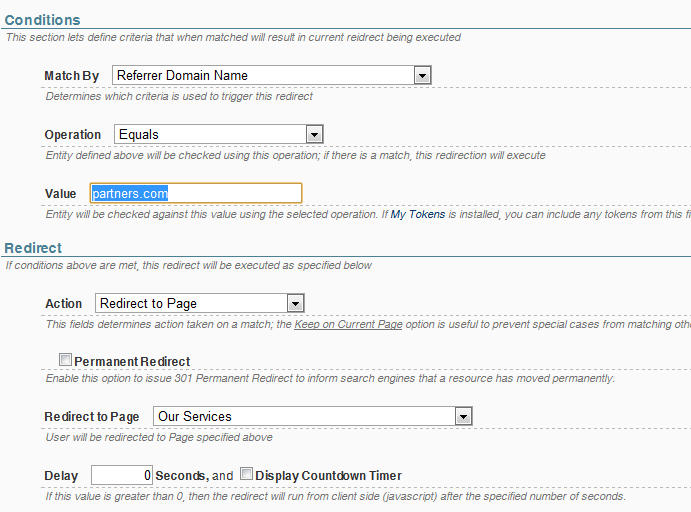Screen dimensions: 691x512
Task: Enable the Permanent Redirect checkbox
Action: click(x=65, y=360)
